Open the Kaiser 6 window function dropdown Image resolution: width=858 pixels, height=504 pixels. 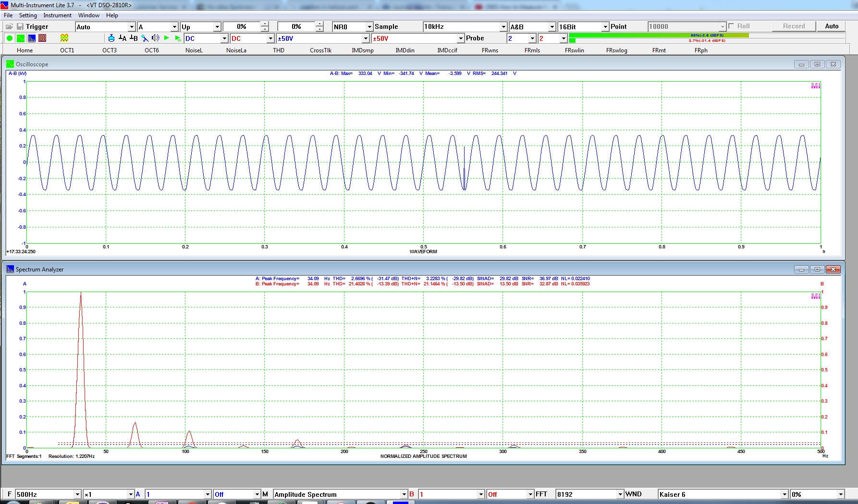click(x=784, y=494)
